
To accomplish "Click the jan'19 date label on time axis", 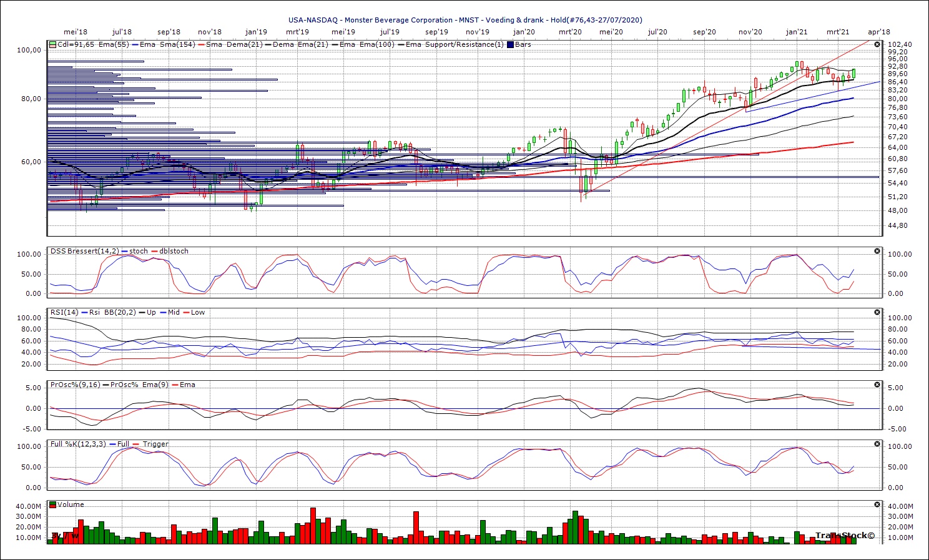I will click(x=256, y=32).
